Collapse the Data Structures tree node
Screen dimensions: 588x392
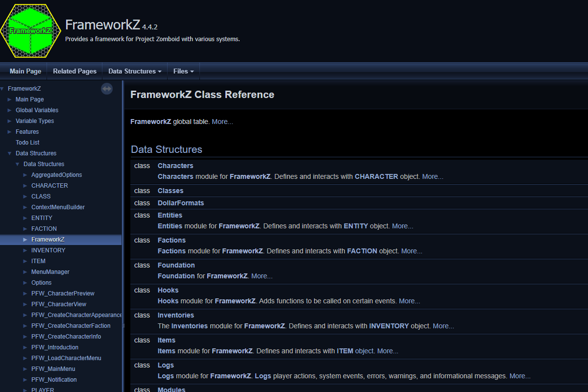(x=10, y=153)
